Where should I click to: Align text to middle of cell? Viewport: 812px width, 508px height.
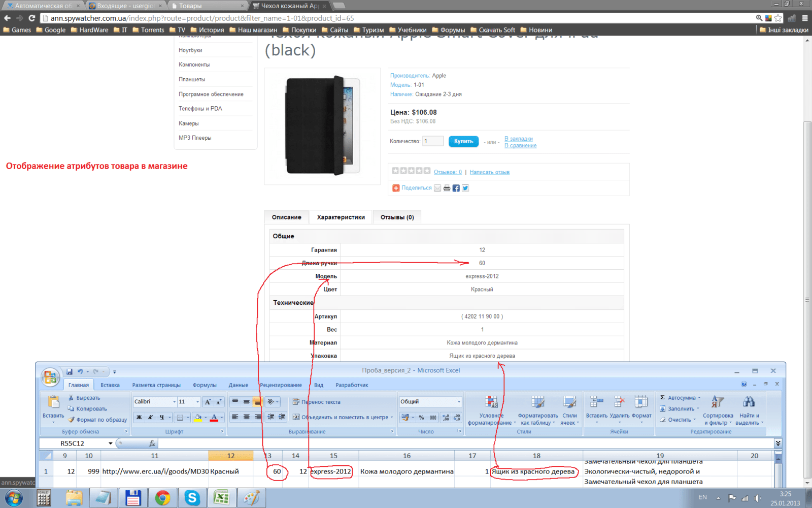pos(246,402)
